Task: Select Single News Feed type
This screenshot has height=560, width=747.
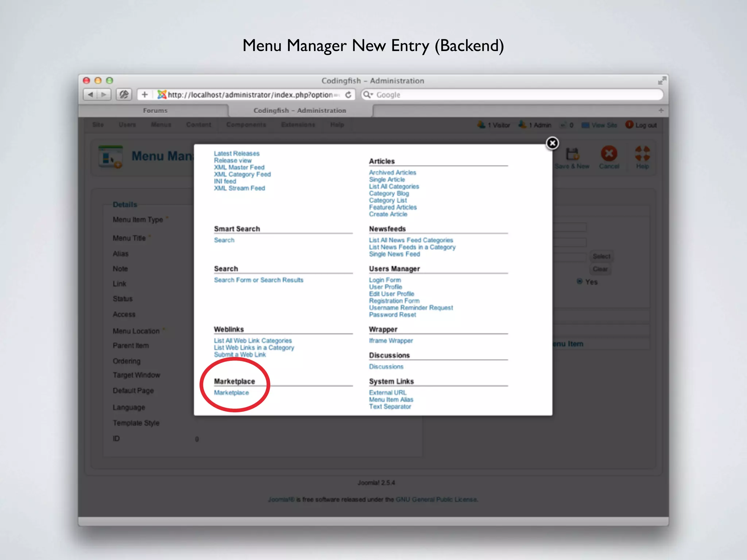Action: click(395, 254)
